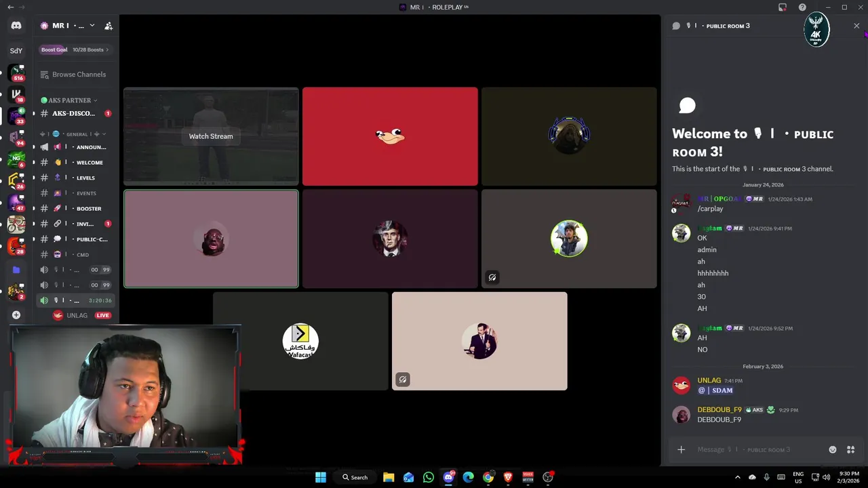868x488 pixels.
Task: Add a new server with plus icon
Action: pyautogui.click(x=16, y=315)
